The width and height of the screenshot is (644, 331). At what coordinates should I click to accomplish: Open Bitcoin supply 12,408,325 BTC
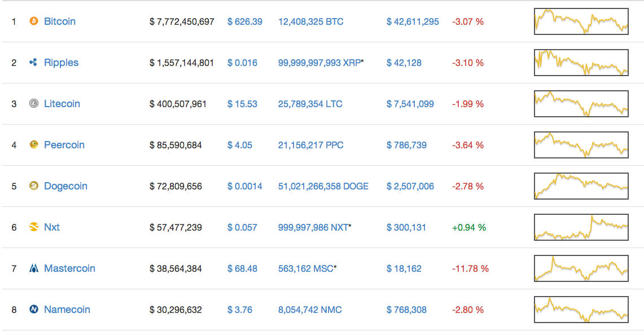pyautogui.click(x=311, y=21)
